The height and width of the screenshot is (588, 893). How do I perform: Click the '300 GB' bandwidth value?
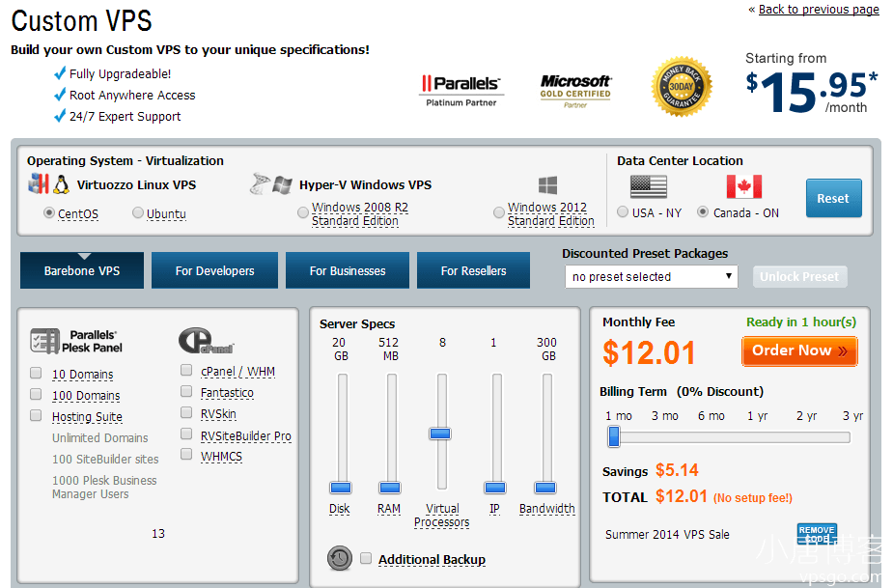(x=546, y=350)
